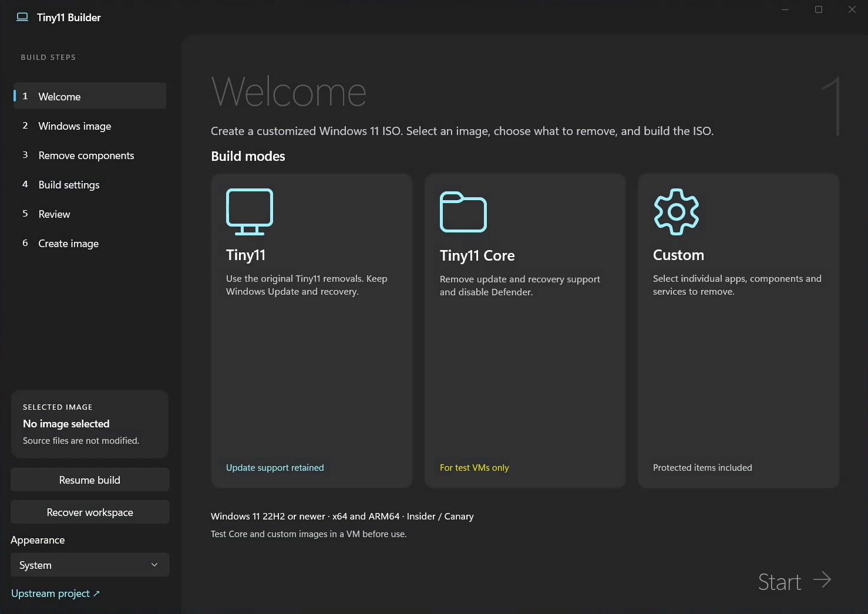Click the gear icon on the Custom card
This screenshot has width=868, height=614.
pos(677,212)
